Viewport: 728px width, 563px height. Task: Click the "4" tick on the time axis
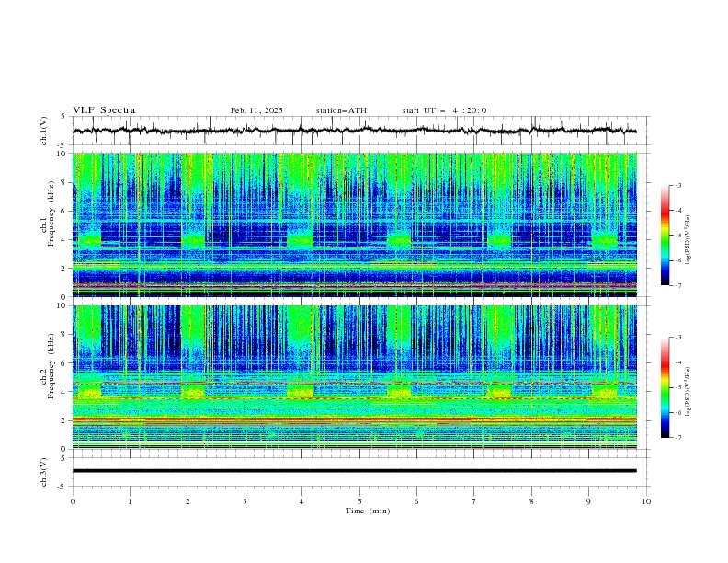pyautogui.click(x=301, y=501)
